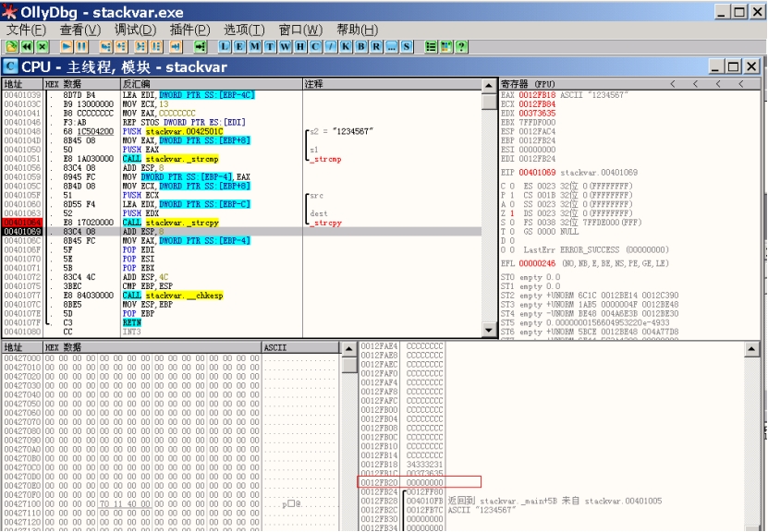Open the 插件(P) plugins menu
Viewport: 768px width, 532px height.
point(189,30)
